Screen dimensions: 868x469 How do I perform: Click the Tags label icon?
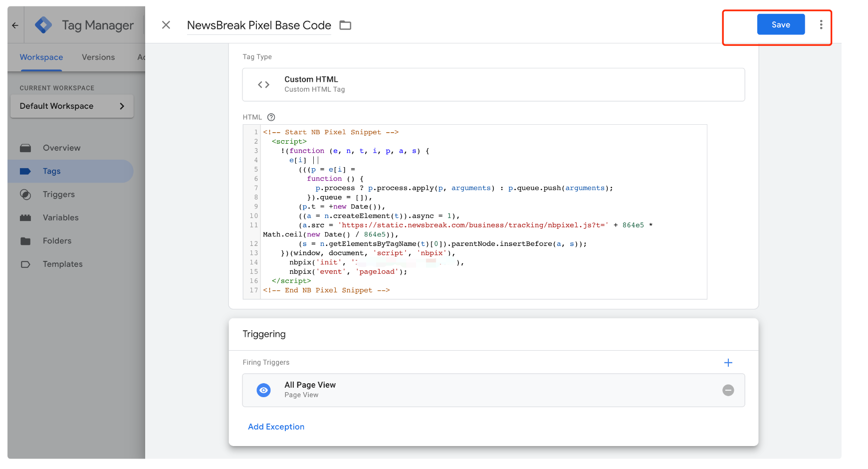[x=25, y=171]
